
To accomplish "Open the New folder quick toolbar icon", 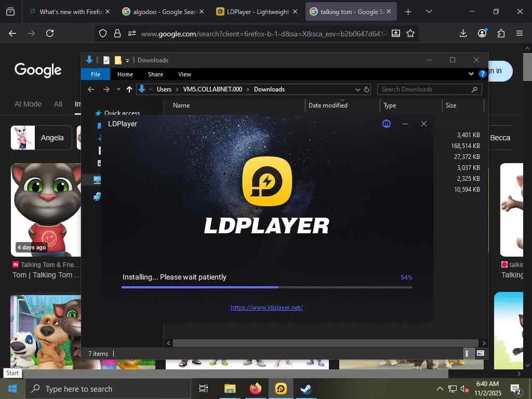I will (118, 60).
